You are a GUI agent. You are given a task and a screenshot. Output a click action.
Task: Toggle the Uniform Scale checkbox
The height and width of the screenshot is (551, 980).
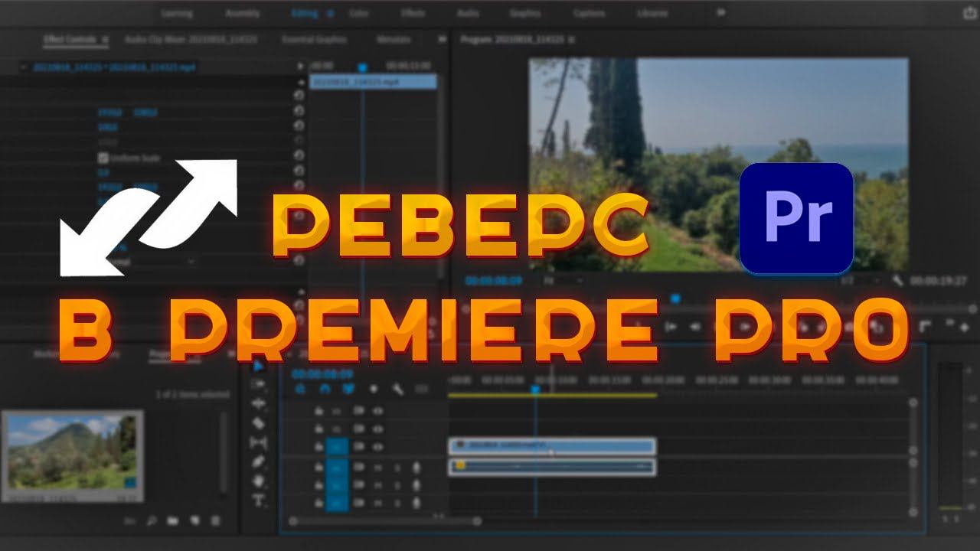(103, 158)
